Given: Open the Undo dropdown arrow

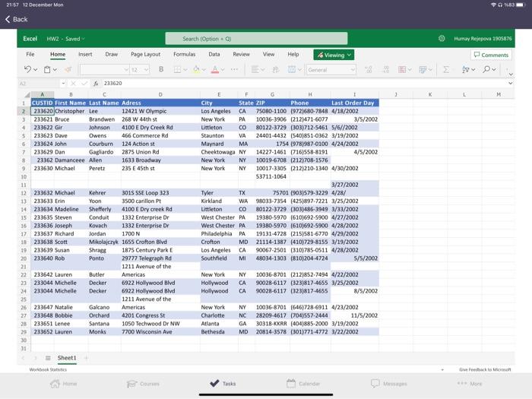Looking at the screenshot, I should tap(35, 70).
